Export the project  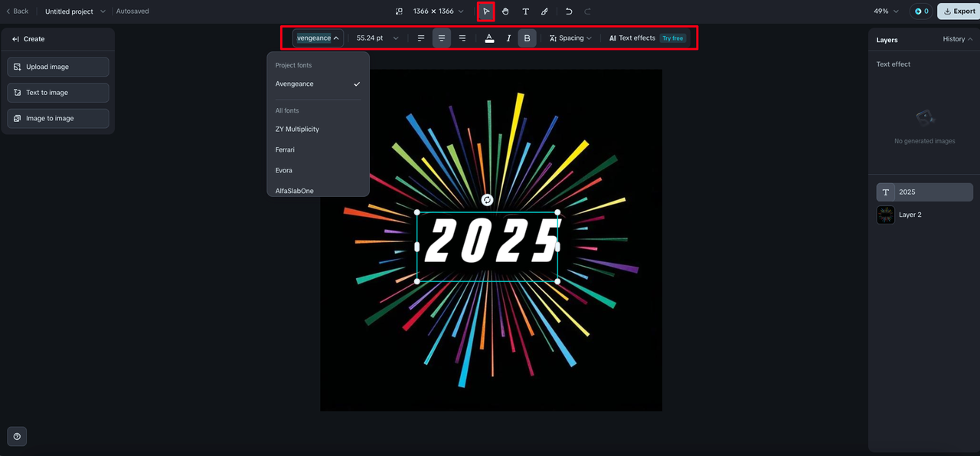click(959, 11)
